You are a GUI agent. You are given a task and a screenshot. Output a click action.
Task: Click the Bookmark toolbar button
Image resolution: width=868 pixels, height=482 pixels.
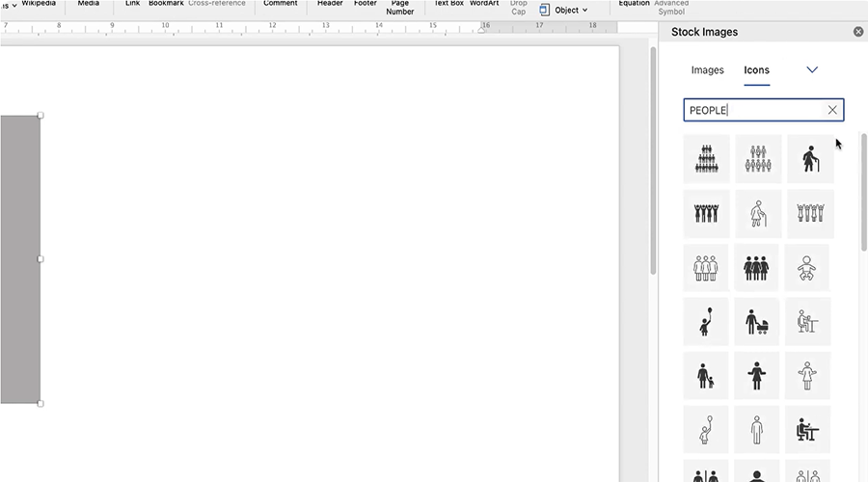coord(166,4)
